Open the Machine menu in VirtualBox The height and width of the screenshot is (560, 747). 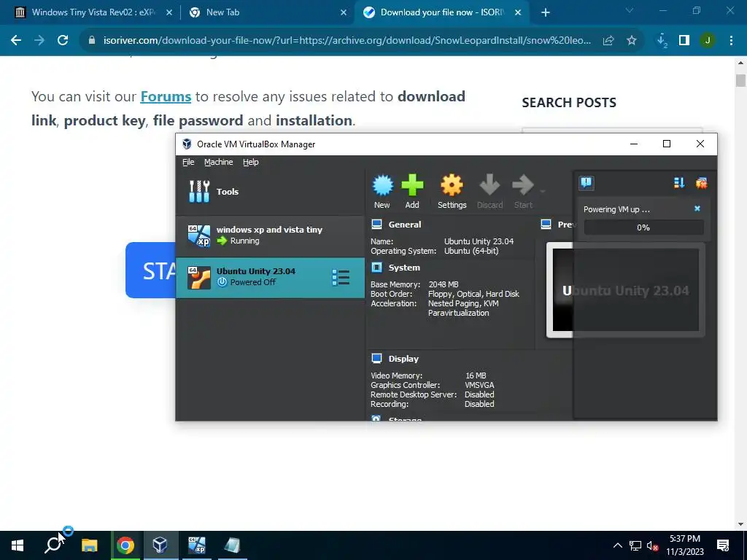pyautogui.click(x=219, y=162)
